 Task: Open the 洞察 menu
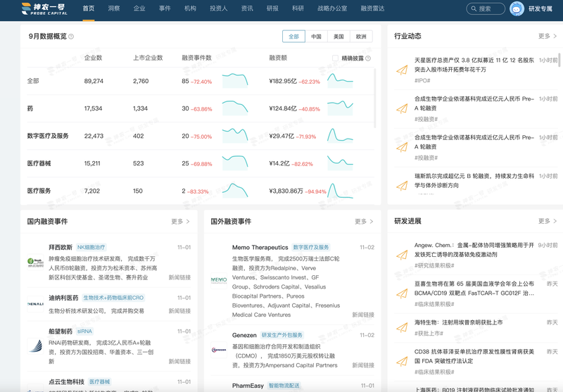pyautogui.click(x=114, y=8)
